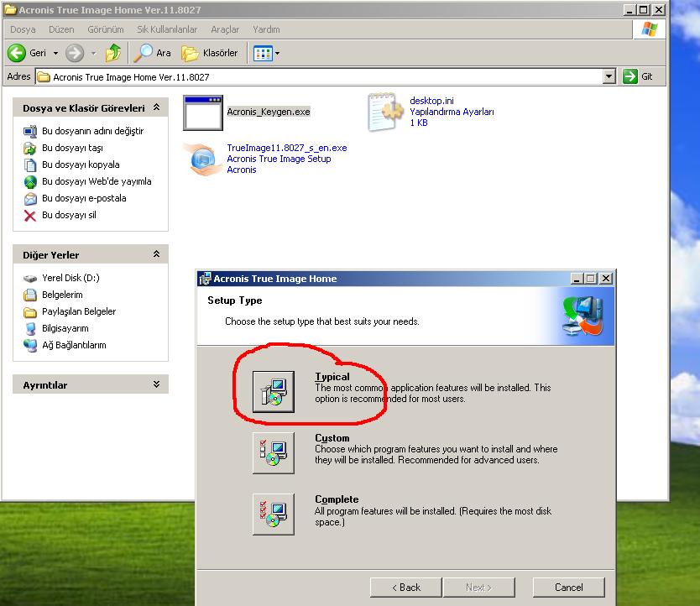This screenshot has width=700, height=606.
Task: Toggle the Klasörler folders pane
Action: 209,53
